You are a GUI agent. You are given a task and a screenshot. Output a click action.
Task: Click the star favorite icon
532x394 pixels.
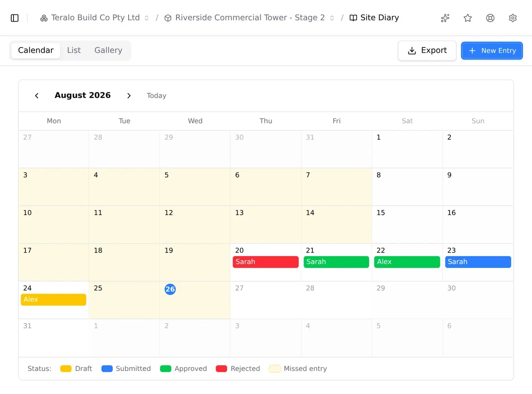click(468, 18)
